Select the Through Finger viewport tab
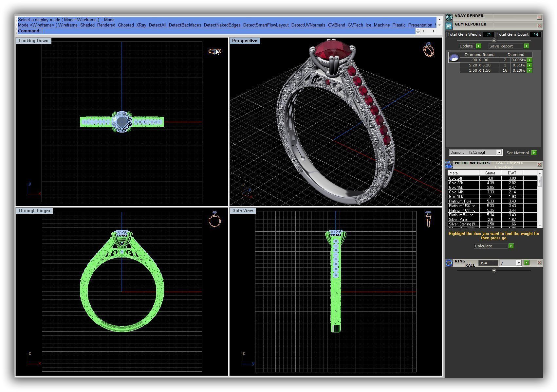Viewport: 557px width, 392px height. tap(34, 211)
